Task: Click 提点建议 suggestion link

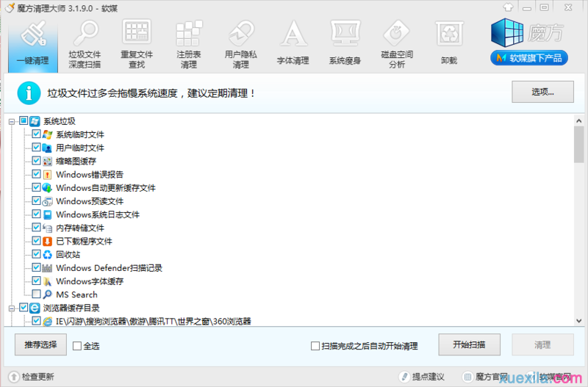Action: pyautogui.click(x=421, y=377)
